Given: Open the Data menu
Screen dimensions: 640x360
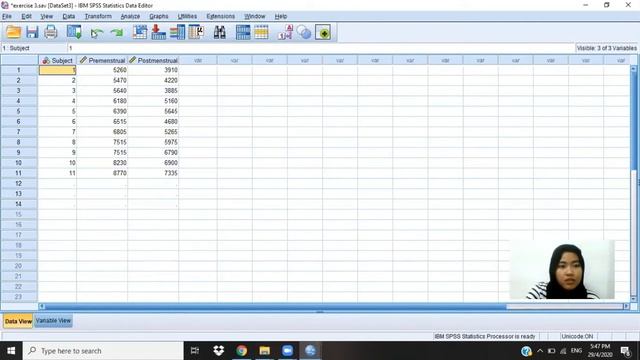Looking at the screenshot, I should (x=69, y=16).
